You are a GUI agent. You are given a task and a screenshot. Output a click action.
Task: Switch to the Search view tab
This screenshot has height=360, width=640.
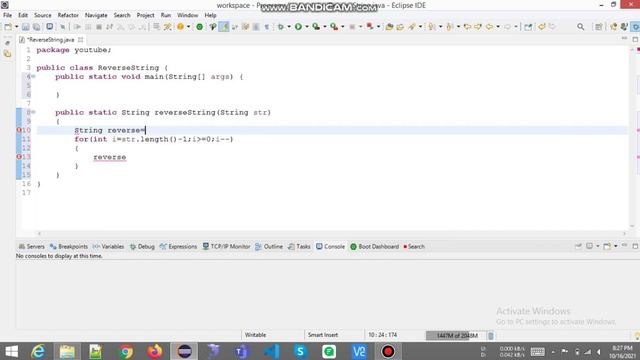point(414,247)
